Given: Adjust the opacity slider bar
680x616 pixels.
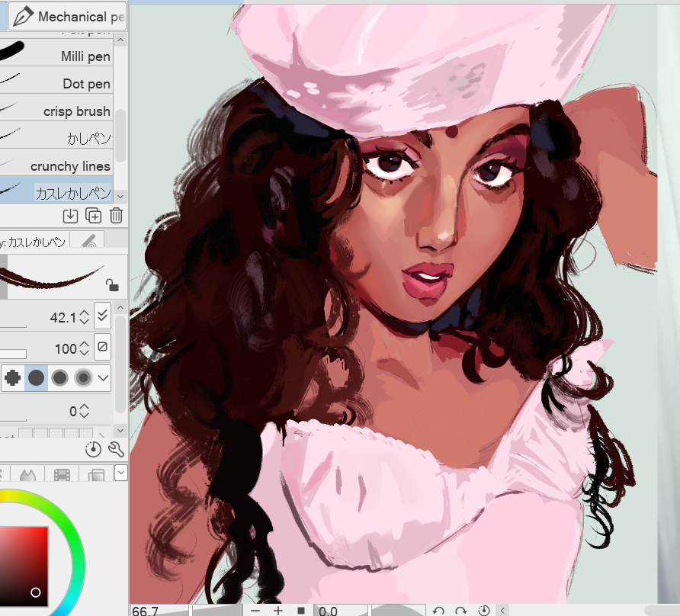Looking at the screenshot, I should [x=13, y=355].
